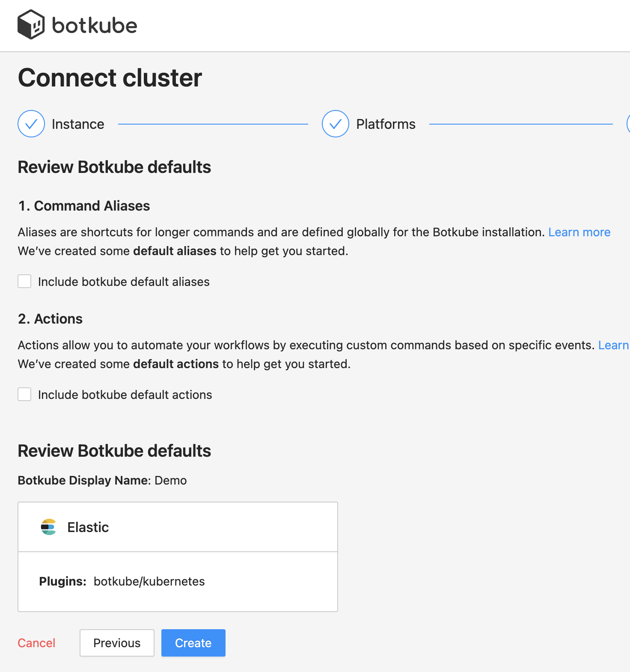Click the 2. Actions heading
The image size is (630, 672).
(x=50, y=319)
